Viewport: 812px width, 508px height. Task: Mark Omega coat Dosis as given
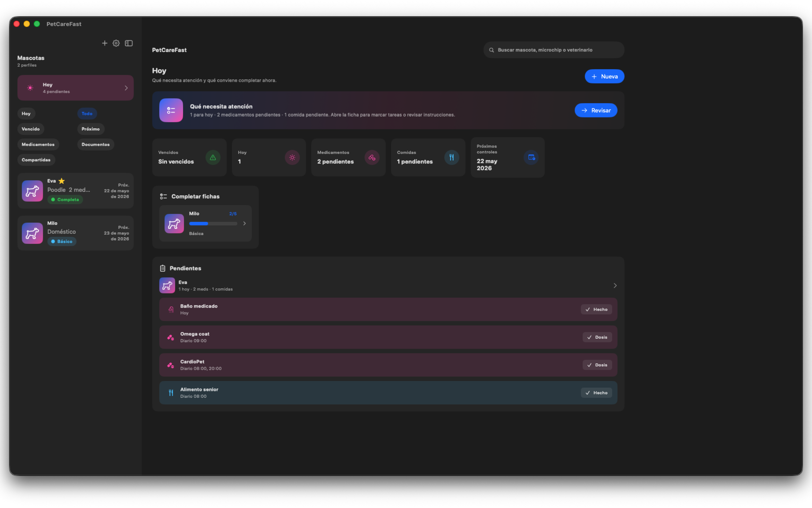(597, 337)
